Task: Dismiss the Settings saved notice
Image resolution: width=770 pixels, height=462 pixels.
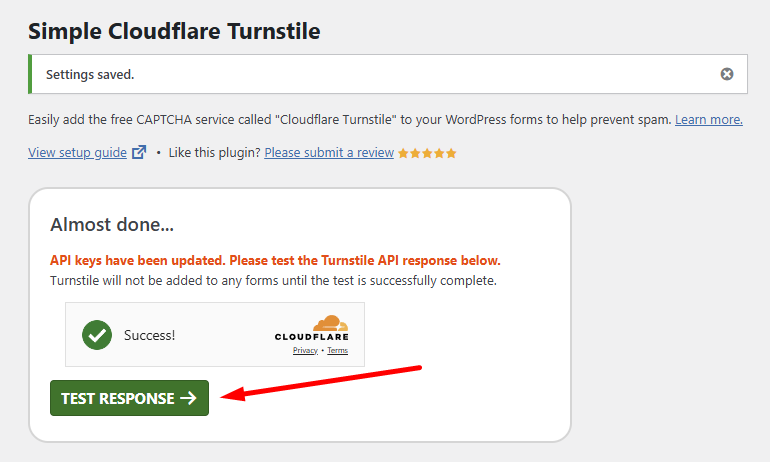Action: pyautogui.click(x=727, y=74)
